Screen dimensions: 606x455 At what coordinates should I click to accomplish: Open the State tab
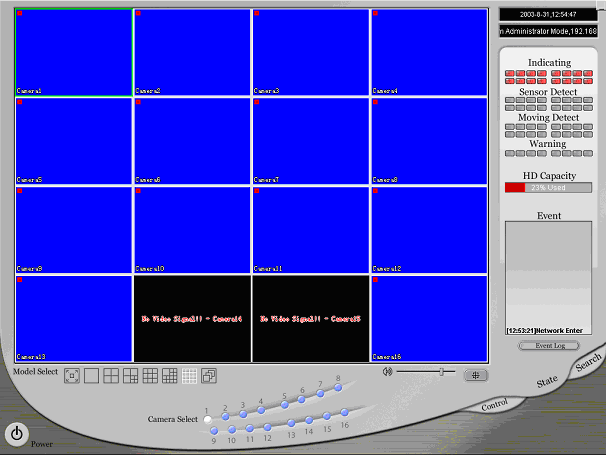pyautogui.click(x=547, y=382)
